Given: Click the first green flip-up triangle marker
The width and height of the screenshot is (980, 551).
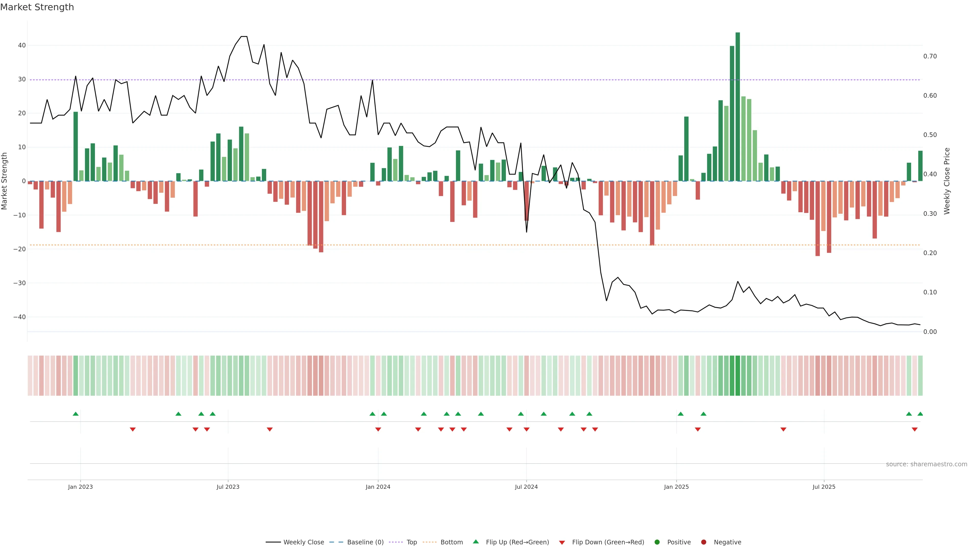Looking at the screenshot, I should tap(76, 414).
